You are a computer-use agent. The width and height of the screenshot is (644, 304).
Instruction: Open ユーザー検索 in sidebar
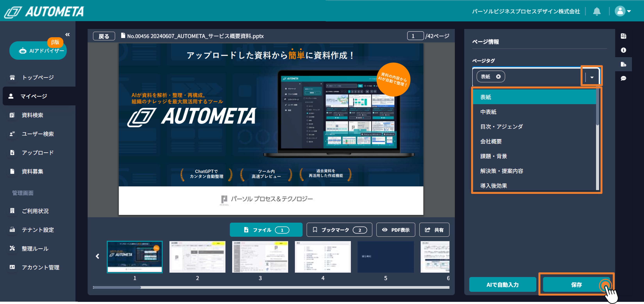tap(38, 134)
